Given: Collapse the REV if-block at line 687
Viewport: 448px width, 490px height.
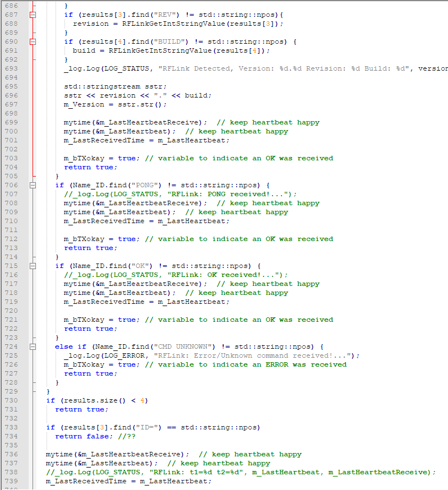Looking at the screenshot, I should point(33,15).
